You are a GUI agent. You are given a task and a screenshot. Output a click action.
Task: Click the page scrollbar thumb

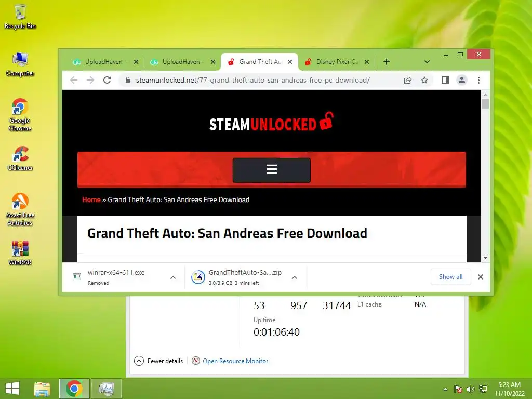486,103
